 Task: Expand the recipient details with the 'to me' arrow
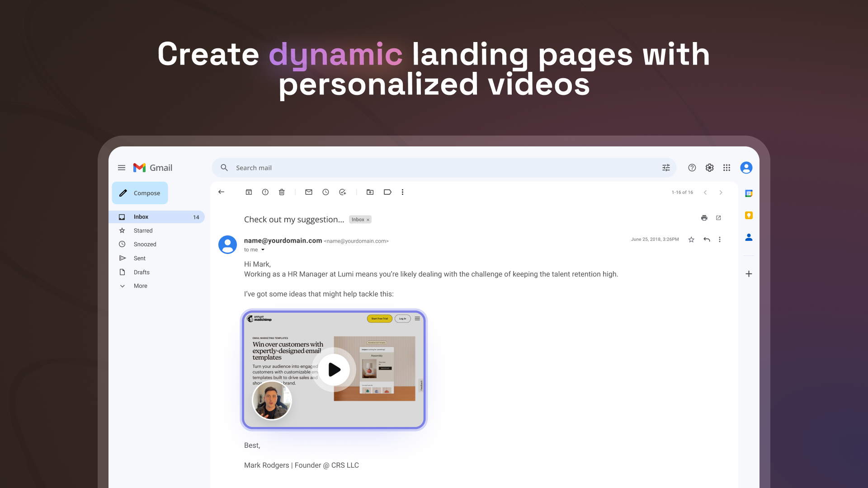263,250
